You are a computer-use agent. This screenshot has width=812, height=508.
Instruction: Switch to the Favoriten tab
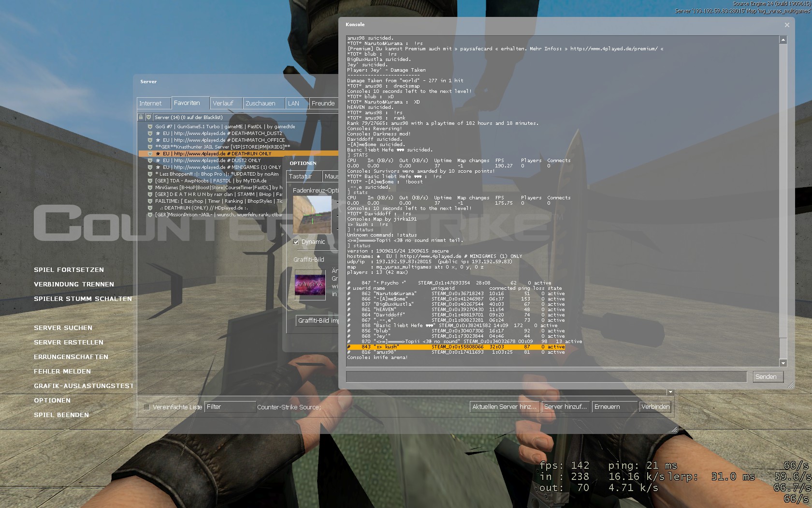click(190, 103)
